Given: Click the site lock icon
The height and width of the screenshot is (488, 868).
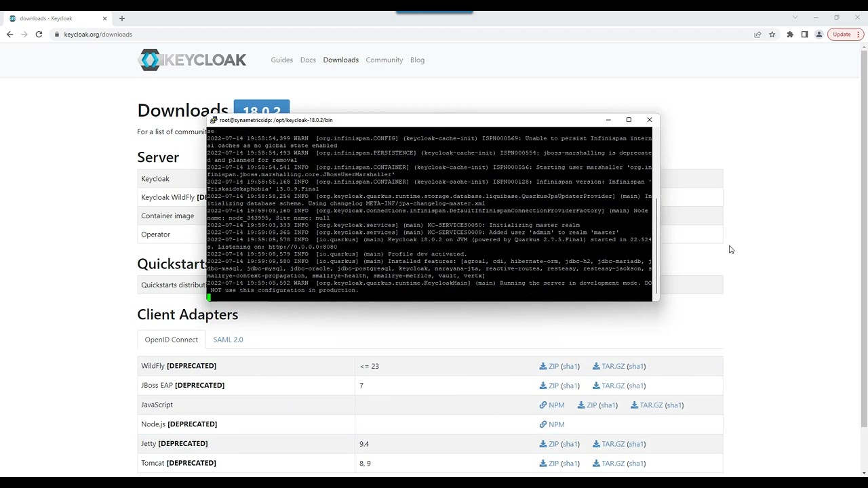Looking at the screenshot, I should pyautogui.click(x=57, y=35).
